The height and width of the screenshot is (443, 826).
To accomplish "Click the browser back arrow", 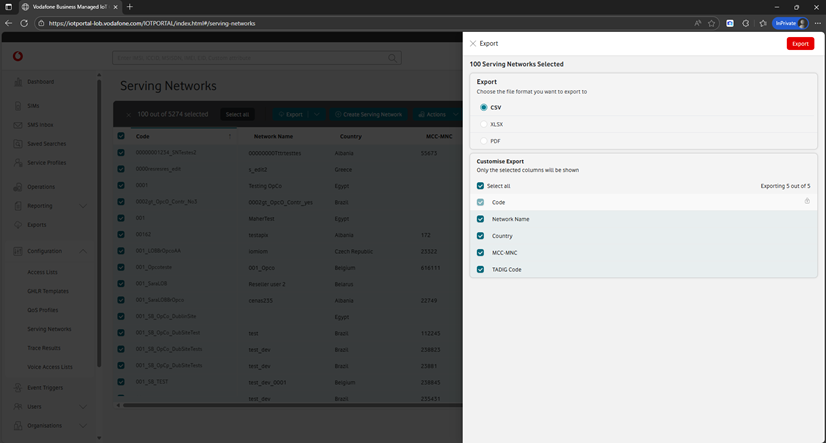I will (x=9, y=23).
